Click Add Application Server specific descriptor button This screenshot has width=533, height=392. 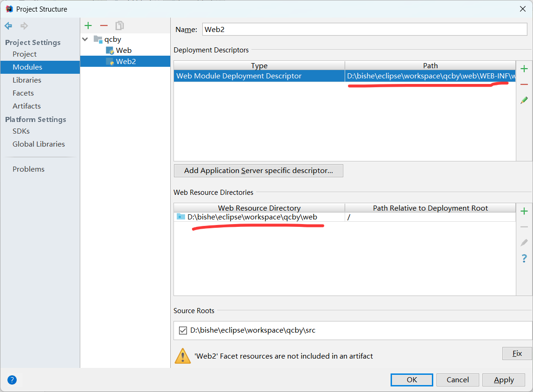[258, 171]
